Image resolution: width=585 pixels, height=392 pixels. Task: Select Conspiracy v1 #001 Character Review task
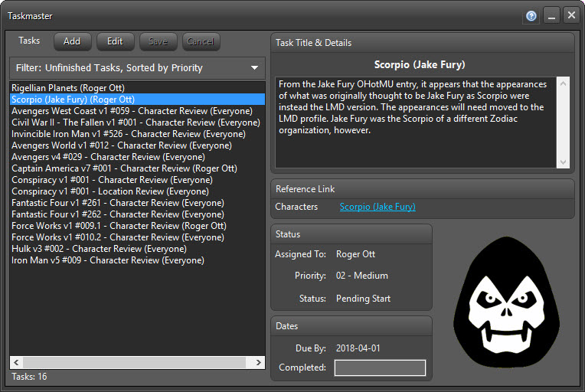(x=137, y=180)
